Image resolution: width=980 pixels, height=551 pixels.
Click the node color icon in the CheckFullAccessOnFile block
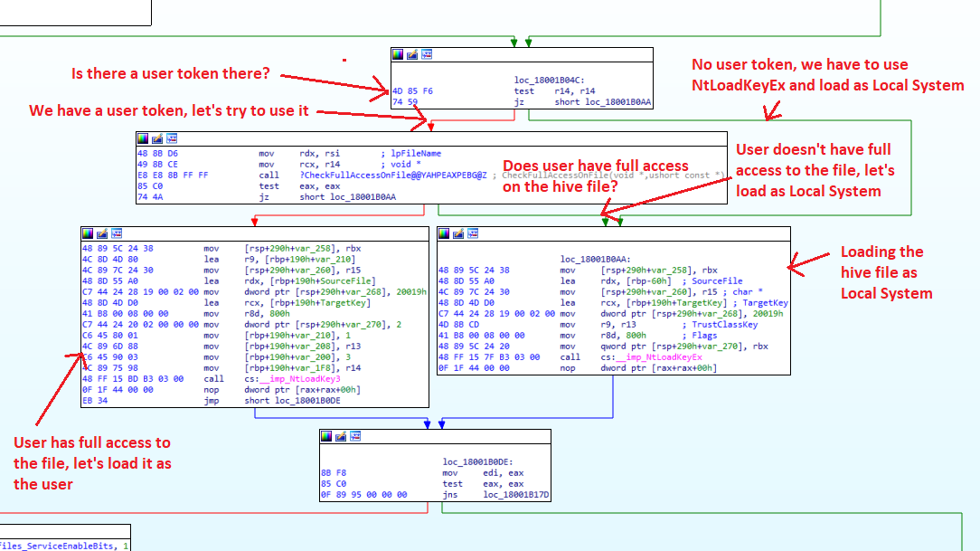coord(143,138)
